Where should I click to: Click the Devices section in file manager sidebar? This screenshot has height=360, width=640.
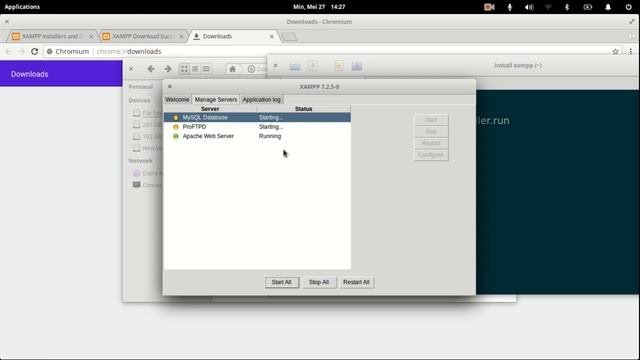tap(139, 100)
